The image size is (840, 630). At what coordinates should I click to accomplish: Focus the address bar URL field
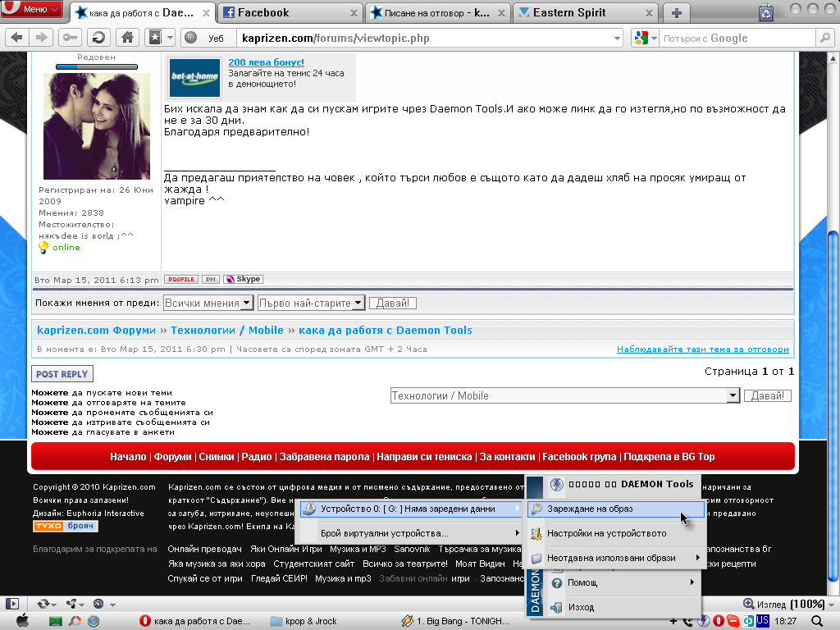click(423, 38)
